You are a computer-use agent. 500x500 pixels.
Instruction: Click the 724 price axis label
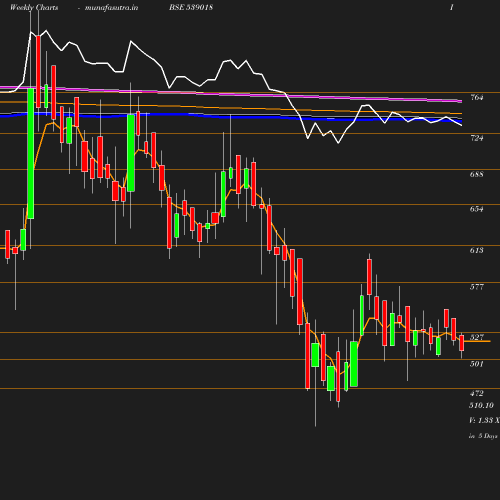(x=477, y=138)
